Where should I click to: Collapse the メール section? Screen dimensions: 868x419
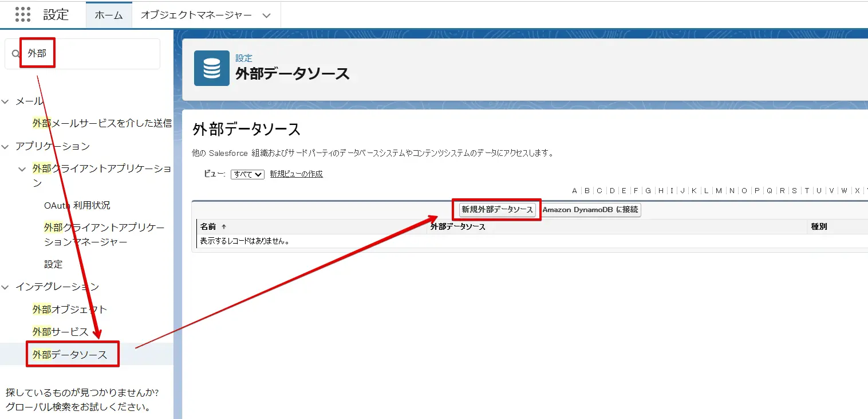[x=6, y=101]
